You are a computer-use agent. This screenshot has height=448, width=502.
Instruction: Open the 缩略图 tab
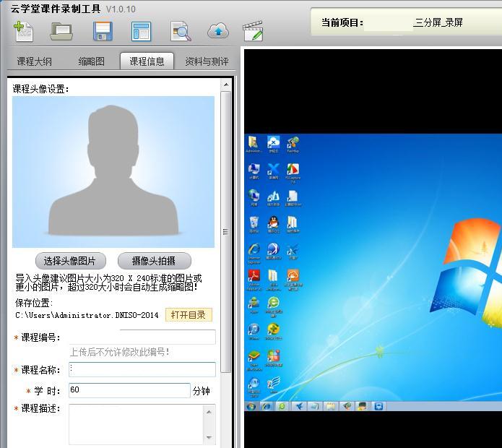pyautogui.click(x=91, y=61)
